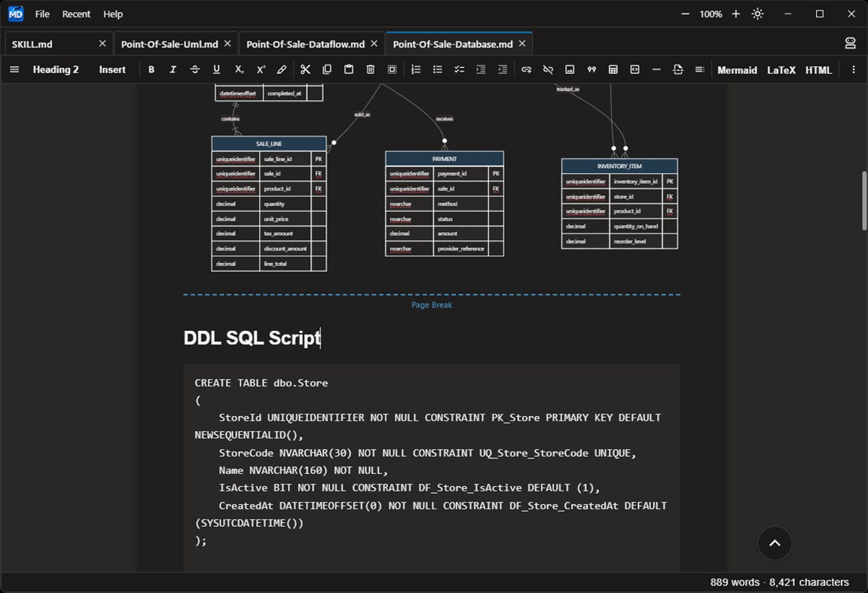Viewport: 868px width, 593px height.
Task: Insert a Mermaid diagram
Action: [737, 70]
